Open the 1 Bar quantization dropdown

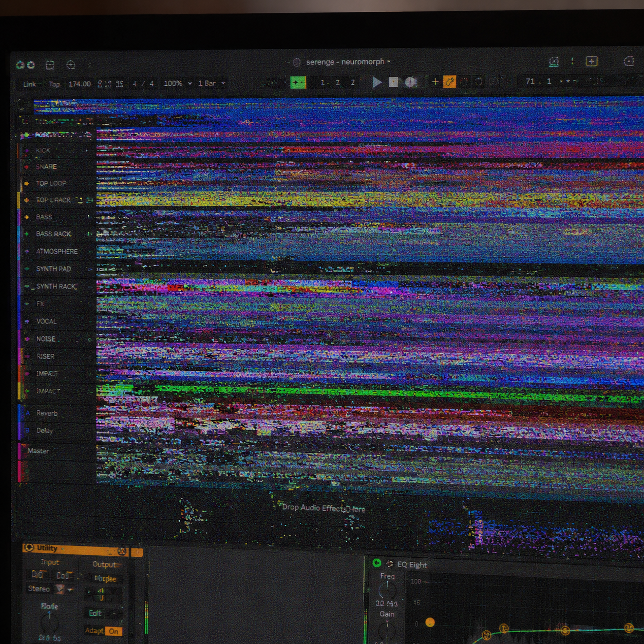pos(212,83)
